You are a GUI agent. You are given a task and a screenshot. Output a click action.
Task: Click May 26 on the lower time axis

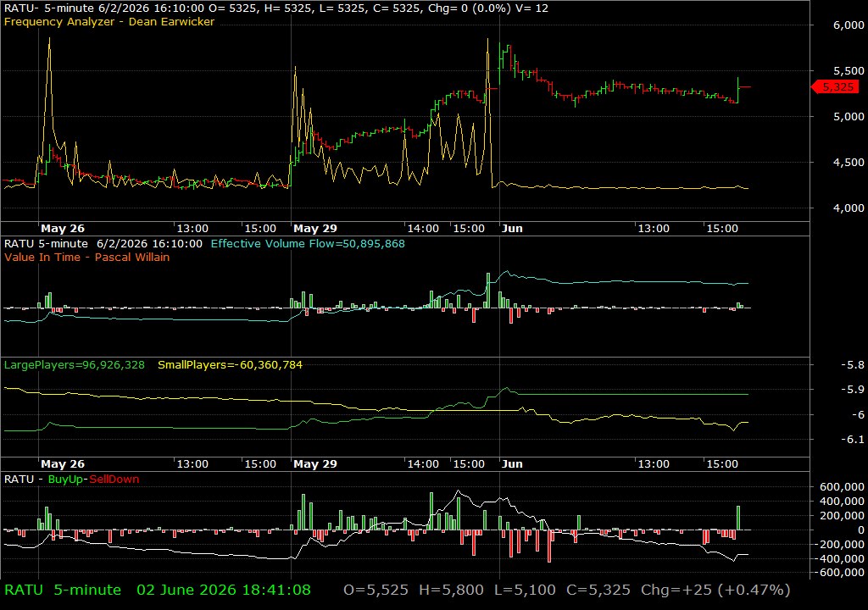[x=63, y=464]
